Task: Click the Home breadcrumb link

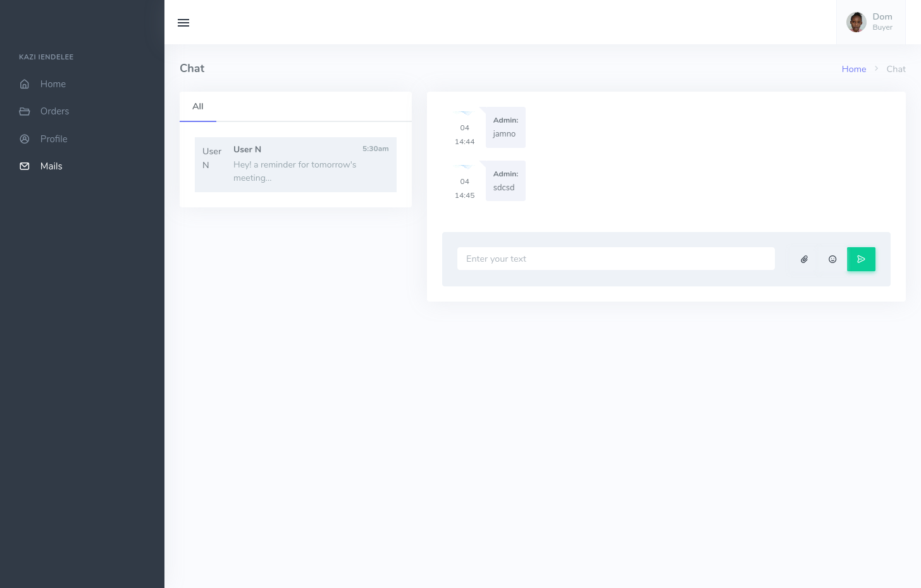Action: coord(853,69)
